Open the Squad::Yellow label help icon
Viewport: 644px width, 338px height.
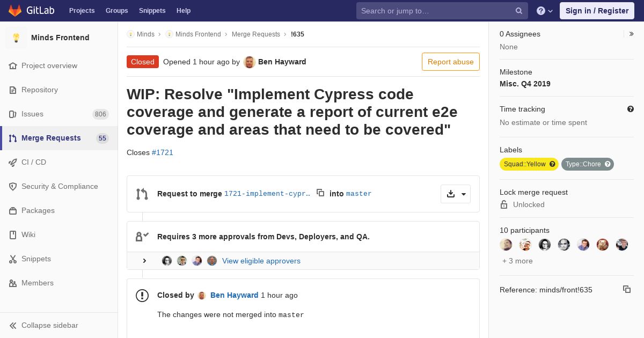pos(552,164)
